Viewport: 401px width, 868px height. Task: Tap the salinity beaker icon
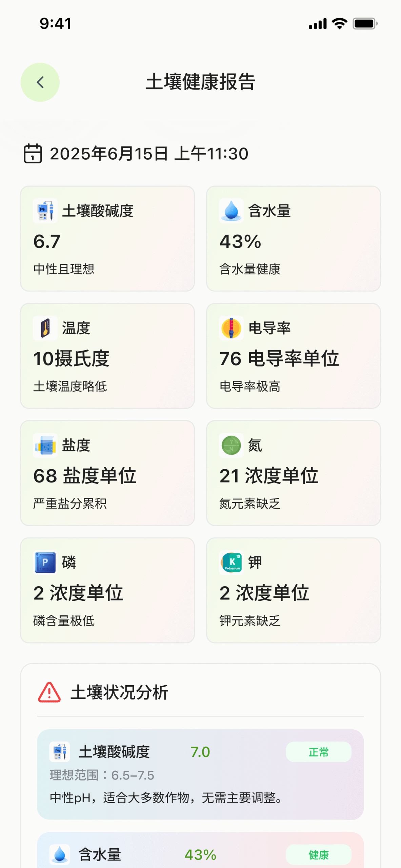pyautogui.click(x=45, y=445)
